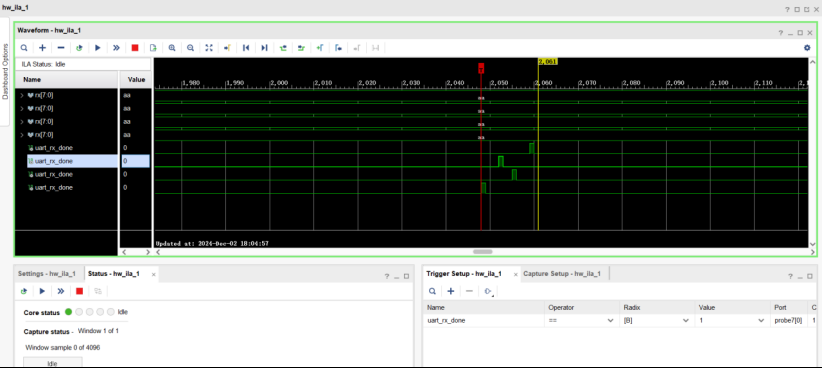Run trigger immediate in the waveform toolbar
The image size is (822, 368).
[x=116, y=48]
